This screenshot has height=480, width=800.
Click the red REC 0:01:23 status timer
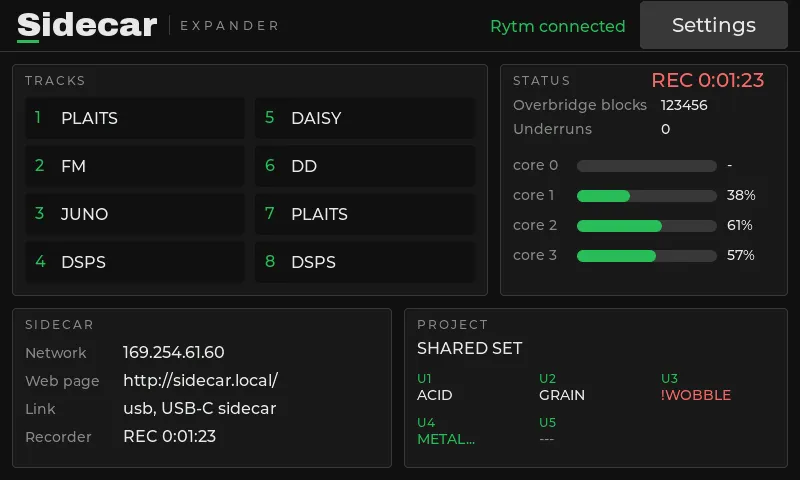click(x=708, y=80)
